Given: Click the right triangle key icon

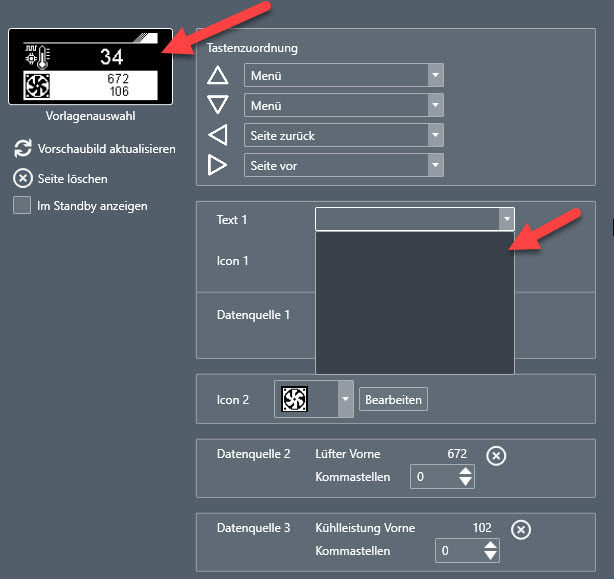Looking at the screenshot, I should click(x=218, y=165).
